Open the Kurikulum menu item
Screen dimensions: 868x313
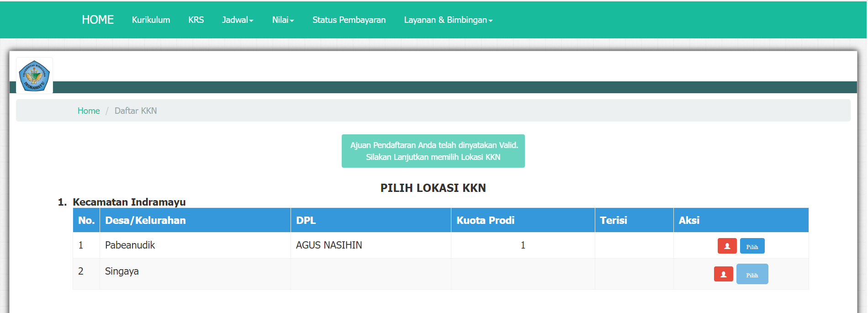click(x=151, y=20)
